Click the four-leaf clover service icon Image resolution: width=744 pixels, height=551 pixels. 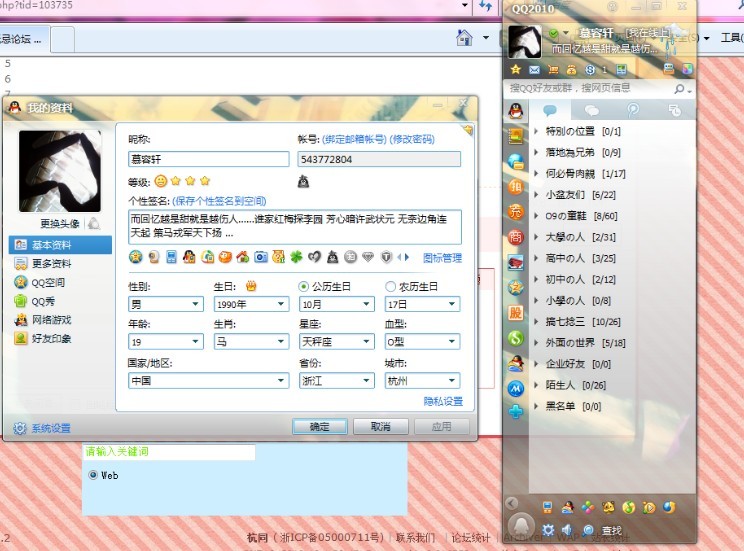pyautogui.click(x=297, y=257)
